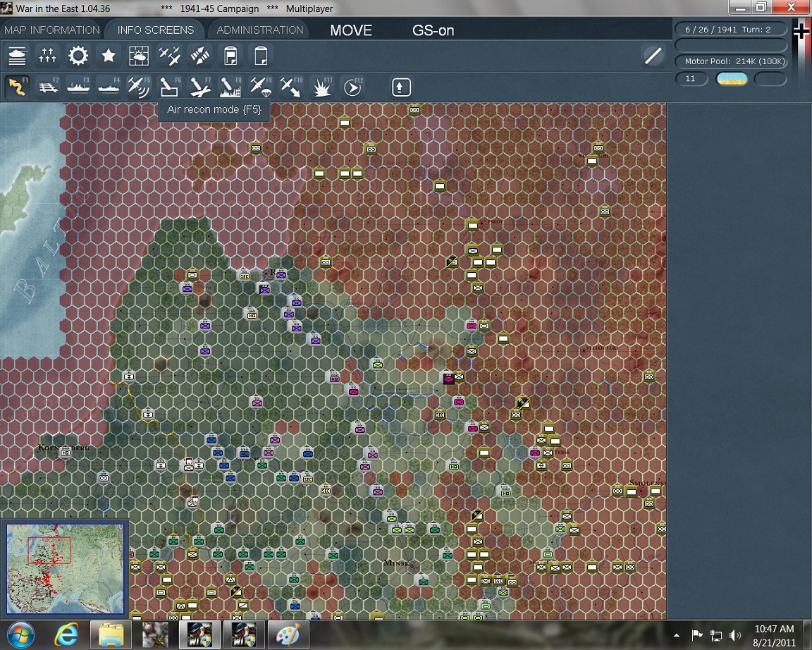Viewport: 812px width, 650px height.
Task: Click the minimap overview thumbnail
Action: [66, 569]
